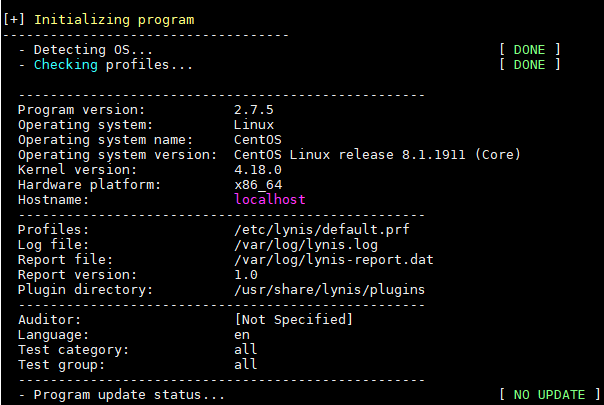Image resolution: width=604 pixels, height=405 pixels.
Task: Select 'CentOS Linux release 8.1.1911 (Core)' text
Action: point(377,155)
